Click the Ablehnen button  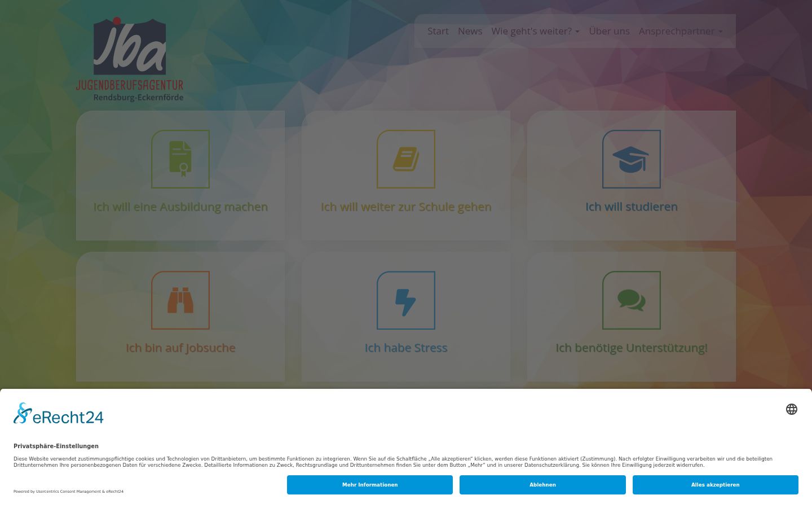[x=542, y=485]
